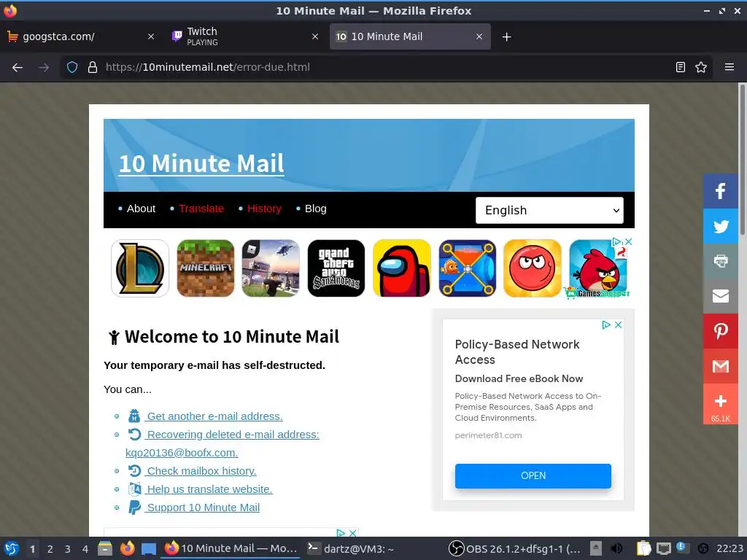Close the Policy-Based Network Access ad
Screen dimensions: 747x560
click(x=618, y=324)
